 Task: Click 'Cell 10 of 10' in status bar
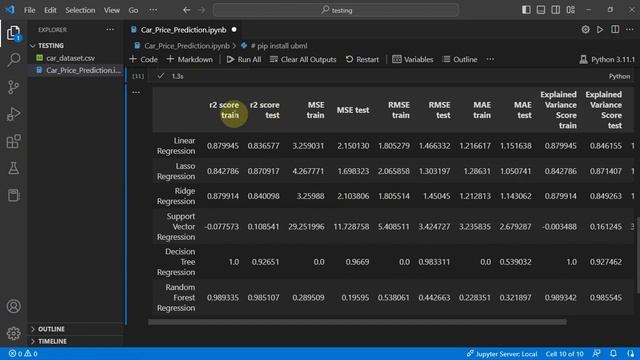[x=564, y=353]
